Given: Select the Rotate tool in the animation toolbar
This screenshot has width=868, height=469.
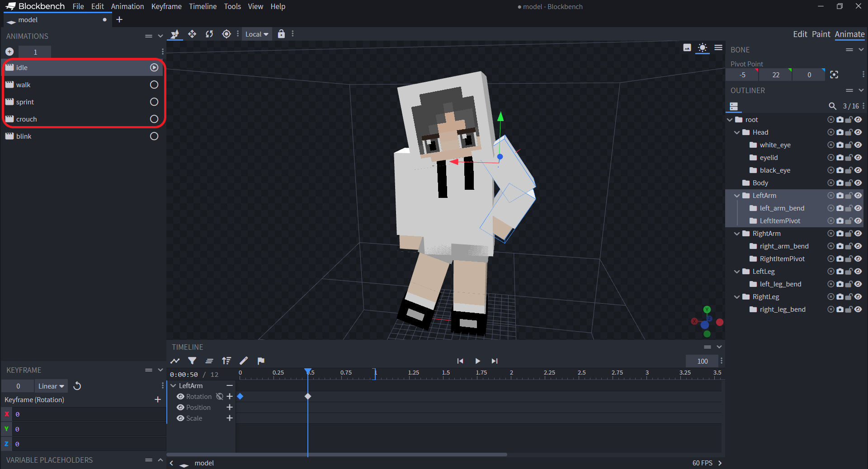Looking at the screenshot, I should pos(209,34).
